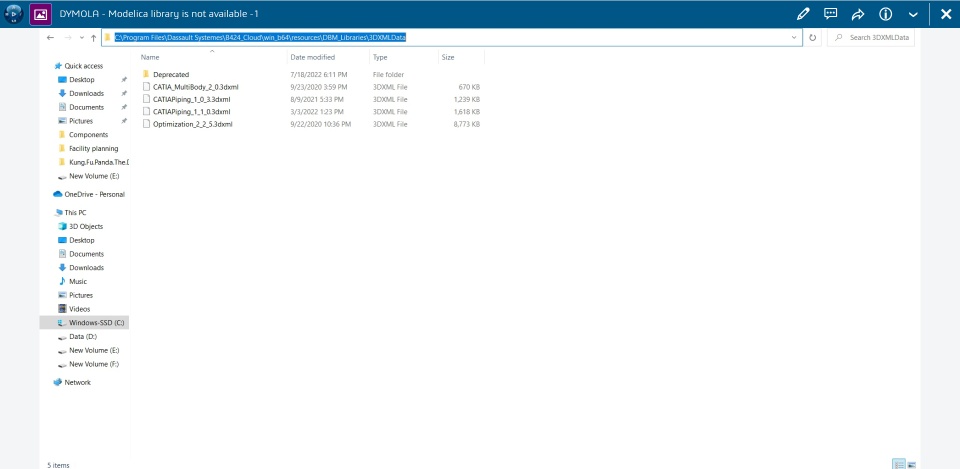Click the 9/23/2020 3:59 PM date cell
Screen dimensions: 960x469
pyautogui.click(x=318, y=87)
